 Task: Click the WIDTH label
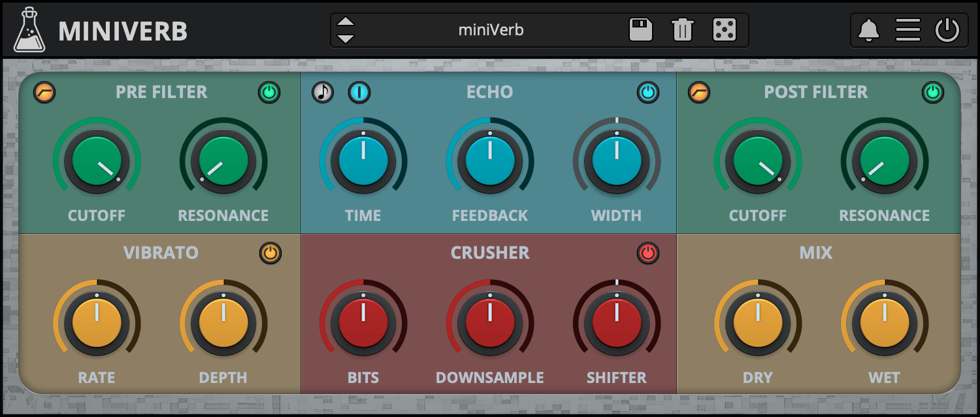(617, 216)
